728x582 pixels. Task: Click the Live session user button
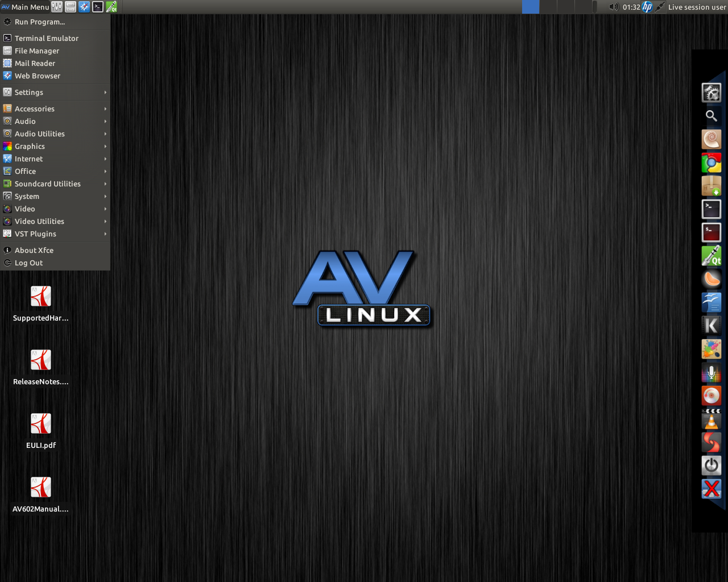tap(697, 7)
